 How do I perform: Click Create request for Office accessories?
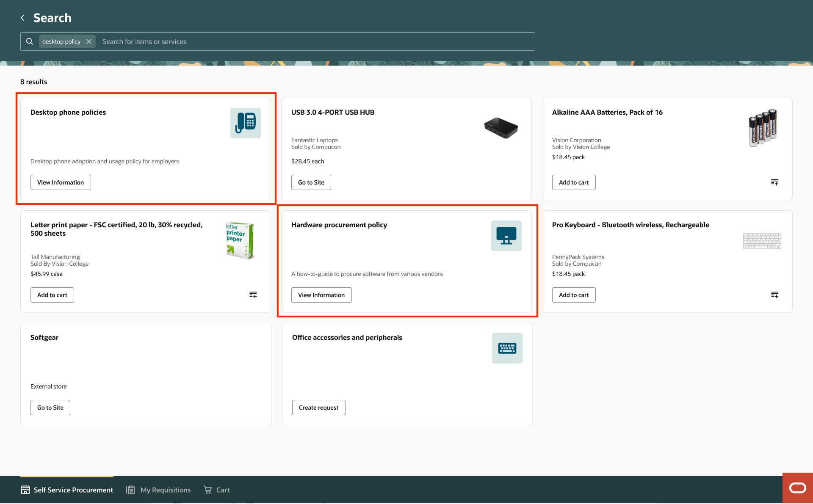tap(318, 408)
